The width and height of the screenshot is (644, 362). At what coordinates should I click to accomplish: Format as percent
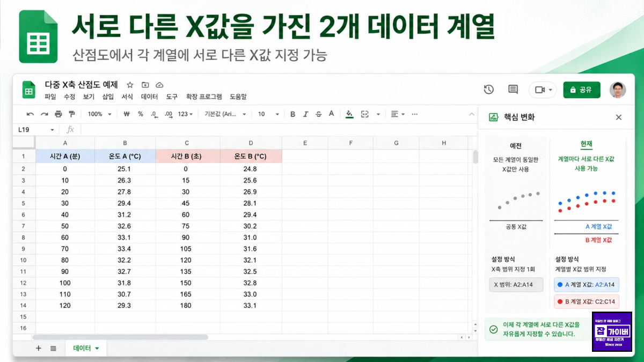coord(141,114)
